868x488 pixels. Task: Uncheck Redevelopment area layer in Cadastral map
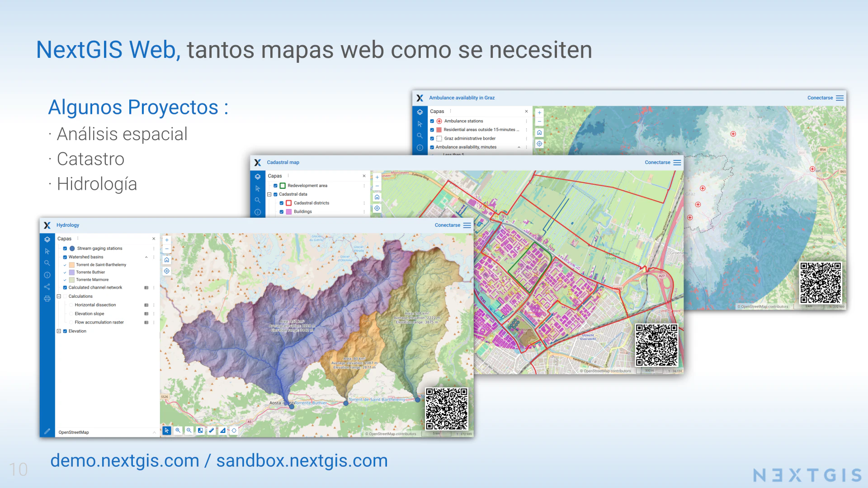(x=275, y=186)
